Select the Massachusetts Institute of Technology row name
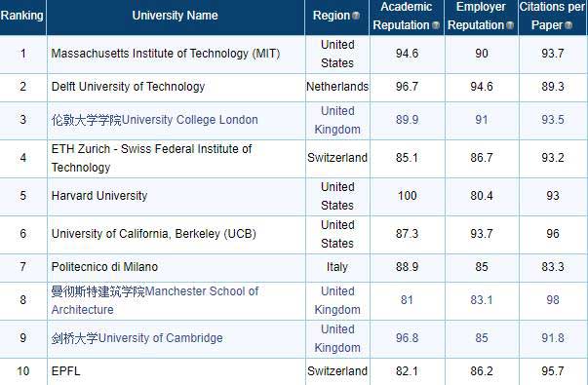The height and width of the screenshot is (385, 588). (x=166, y=54)
